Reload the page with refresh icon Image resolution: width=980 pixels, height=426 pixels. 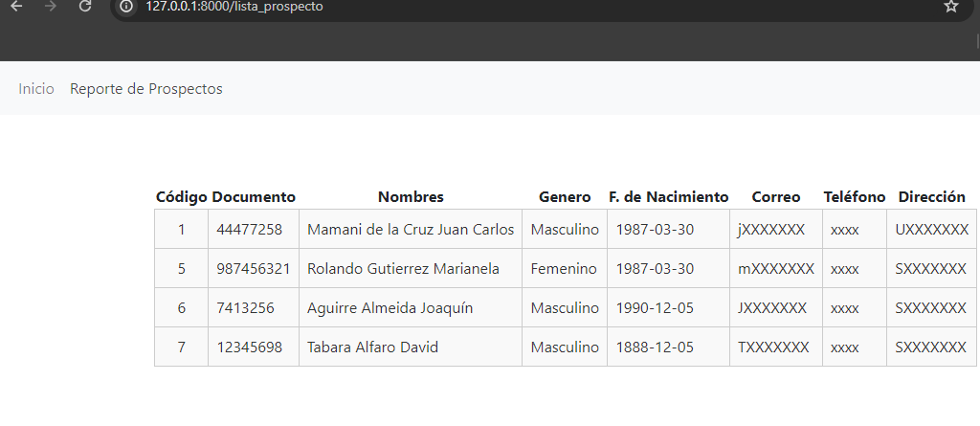point(85,7)
